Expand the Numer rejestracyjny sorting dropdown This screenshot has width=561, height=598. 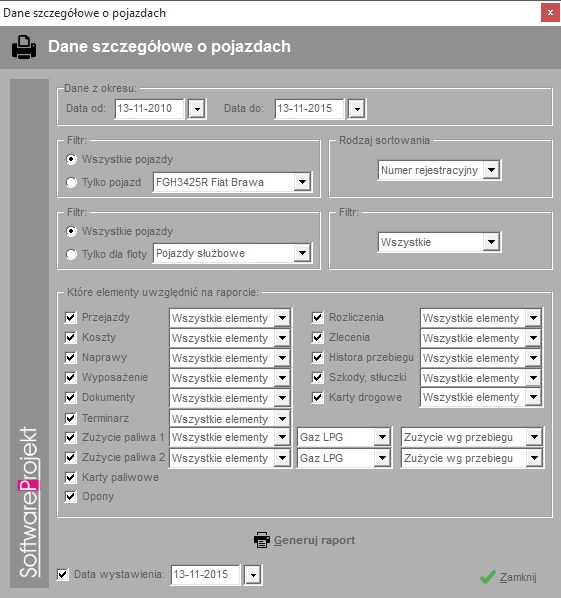(x=491, y=170)
